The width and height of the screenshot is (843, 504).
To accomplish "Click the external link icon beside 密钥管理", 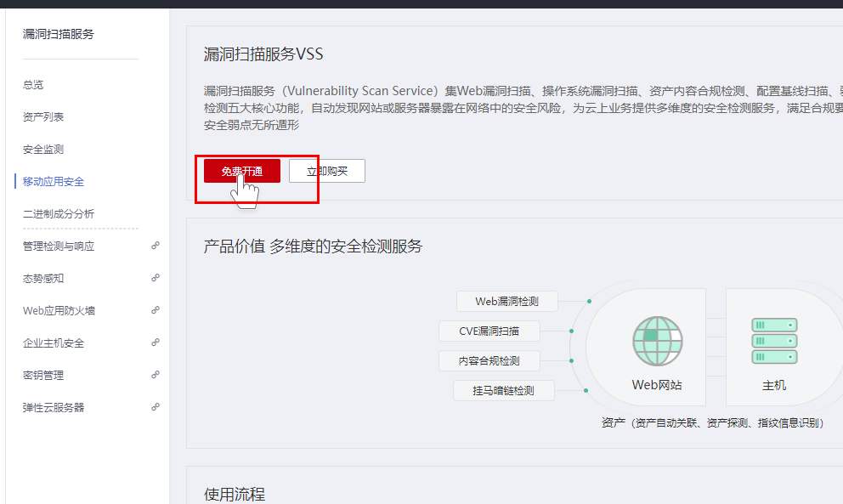I will point(156,375).
